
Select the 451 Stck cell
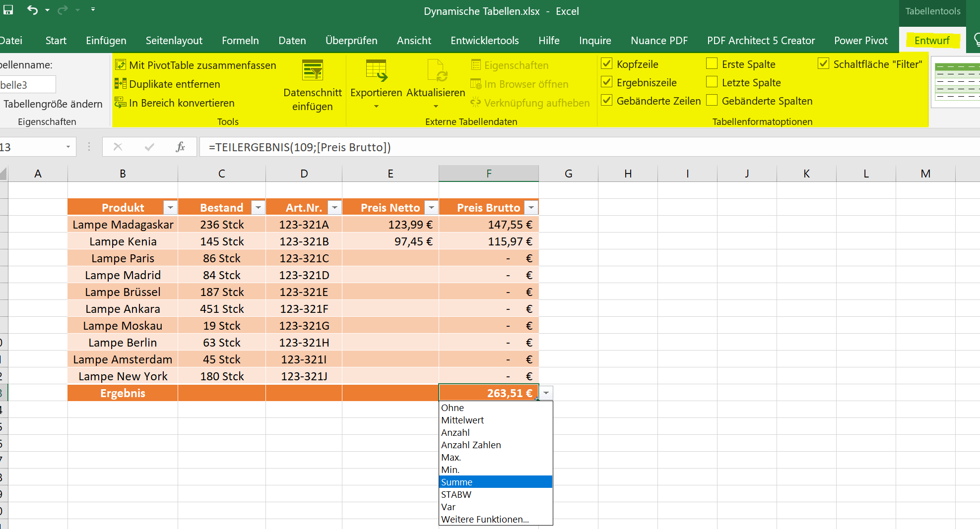tap(222, 309)
